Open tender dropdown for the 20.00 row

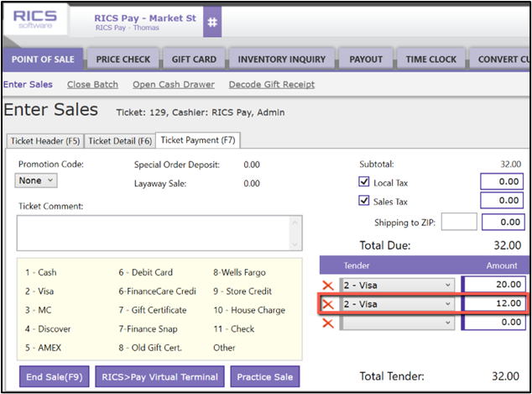pos(399,285)
